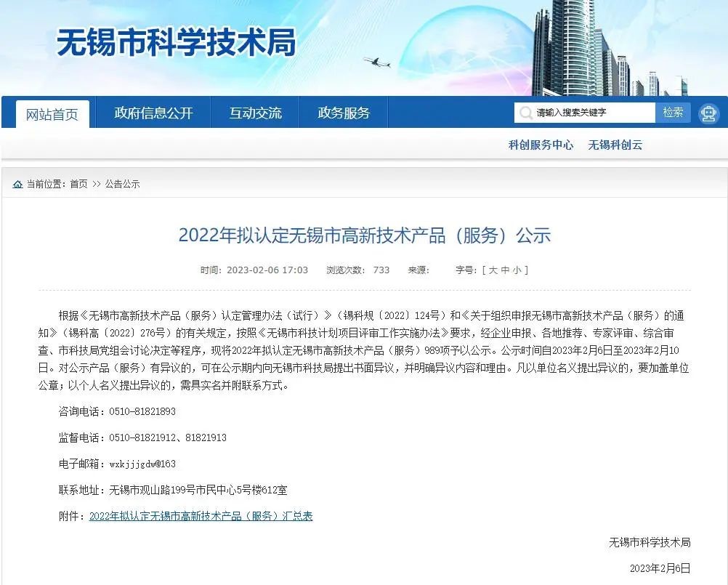
Task: Focus the keyword search input field
Action: [592, 113]
